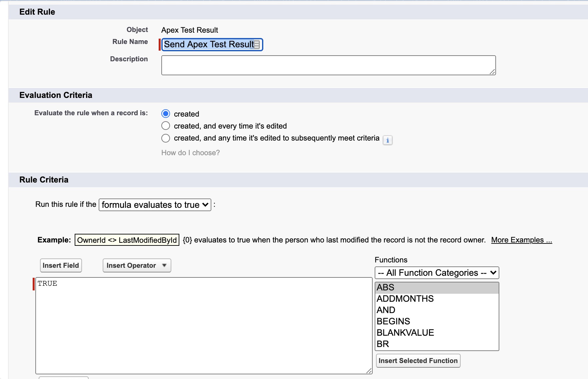Click the Insert Field button
Screen dimensions: 588x379
click(x=61, y=265)
